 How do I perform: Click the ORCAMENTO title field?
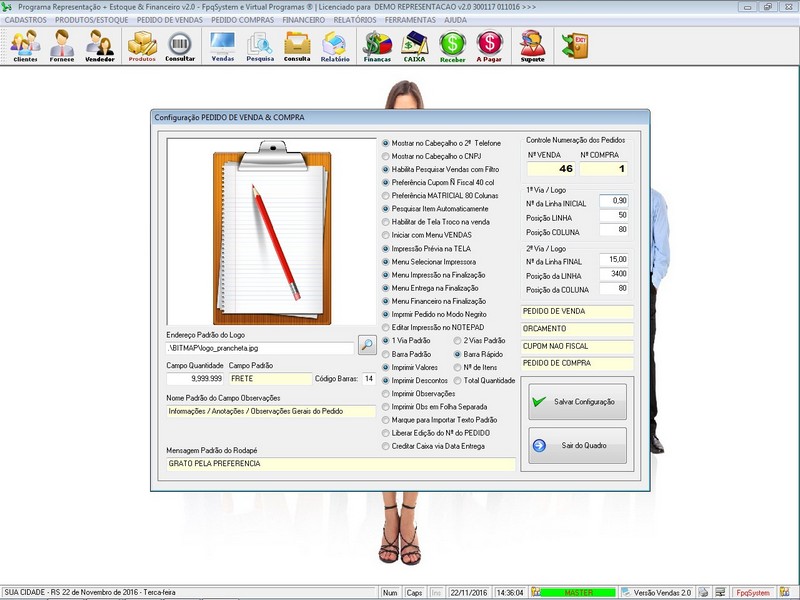(x=577, y=329)
